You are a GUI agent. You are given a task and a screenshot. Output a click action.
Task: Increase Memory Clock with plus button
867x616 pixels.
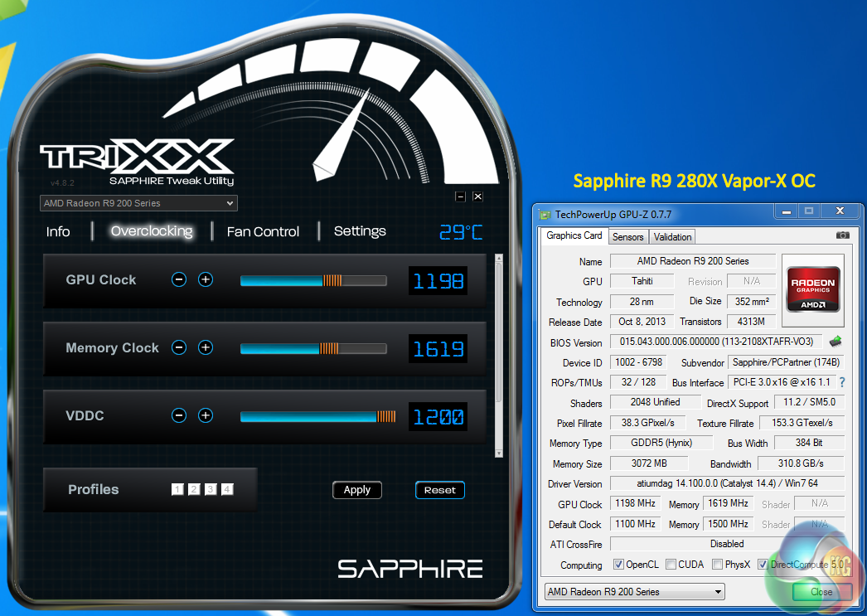pos(206,348)
